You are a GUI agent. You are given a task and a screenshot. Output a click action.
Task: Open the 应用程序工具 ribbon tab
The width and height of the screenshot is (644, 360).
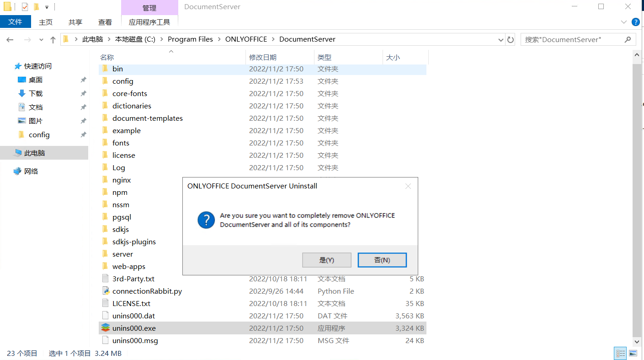(149, 22)
